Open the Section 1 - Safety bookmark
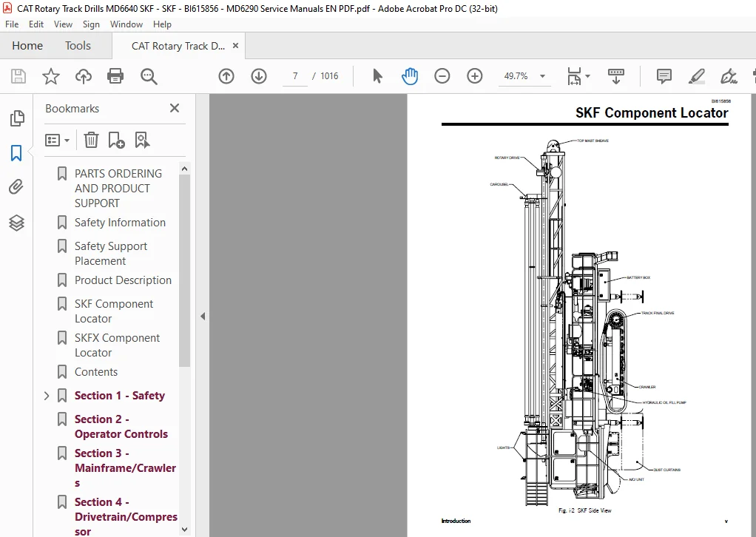The width and height of the screenshot is (756, 537). click(120, 396)
